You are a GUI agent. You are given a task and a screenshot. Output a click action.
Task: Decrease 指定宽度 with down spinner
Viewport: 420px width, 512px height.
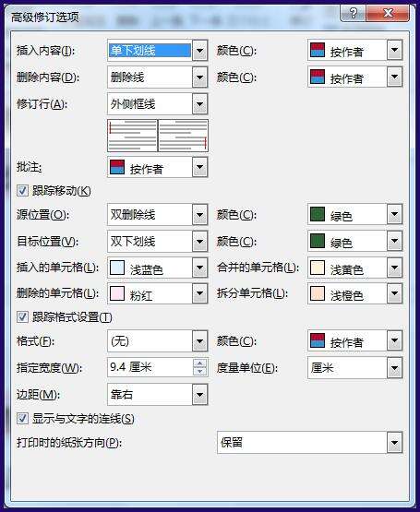[199, 372]
